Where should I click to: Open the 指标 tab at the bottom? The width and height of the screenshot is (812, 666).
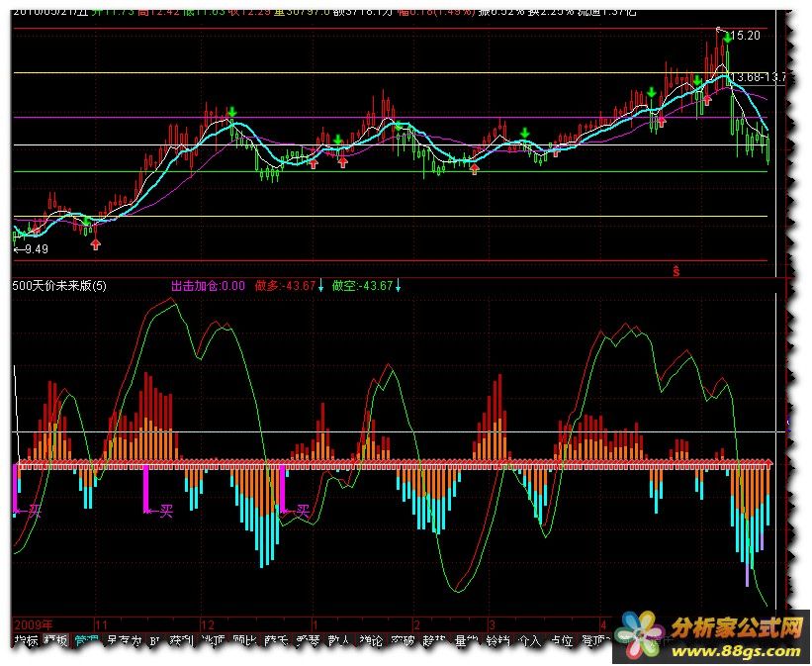[27, 641]
